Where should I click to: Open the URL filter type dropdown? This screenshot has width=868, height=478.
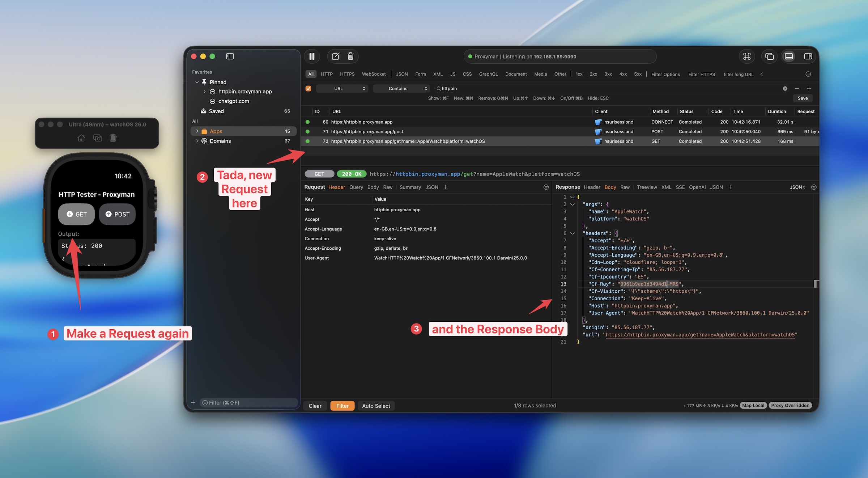341,88
